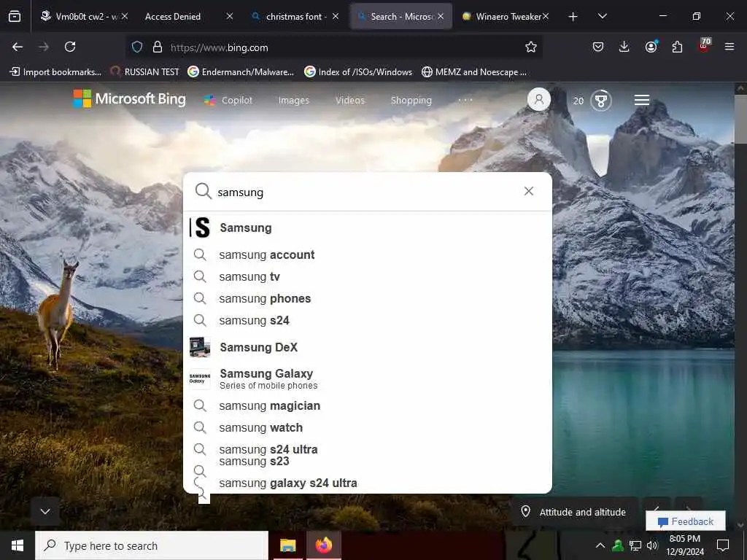Open Firefox View icon in tab bar

click(x=15, y=17)
